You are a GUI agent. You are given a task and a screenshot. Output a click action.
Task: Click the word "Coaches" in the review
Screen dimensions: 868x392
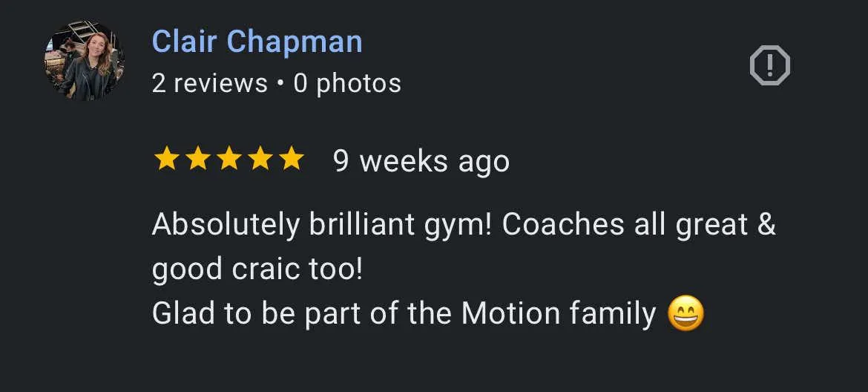(x=563, y=224)
